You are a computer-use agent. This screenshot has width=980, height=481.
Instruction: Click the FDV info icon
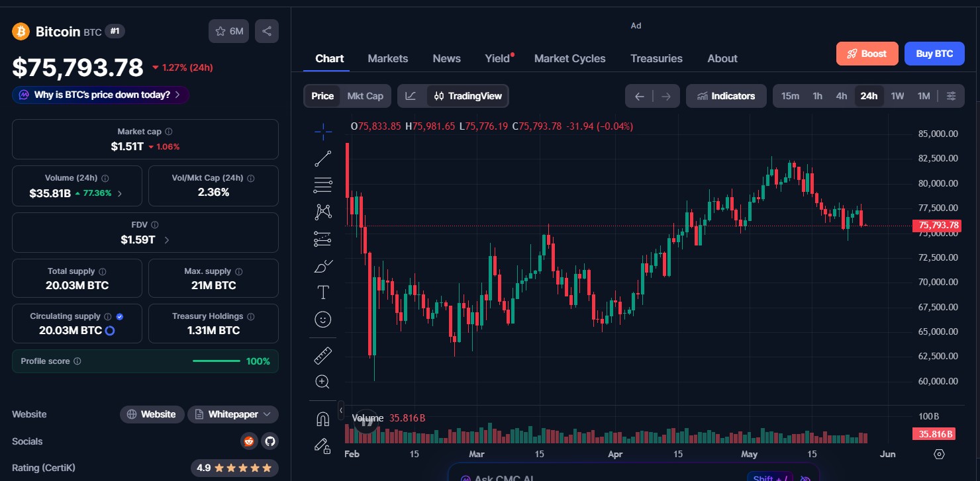[154, 225]
